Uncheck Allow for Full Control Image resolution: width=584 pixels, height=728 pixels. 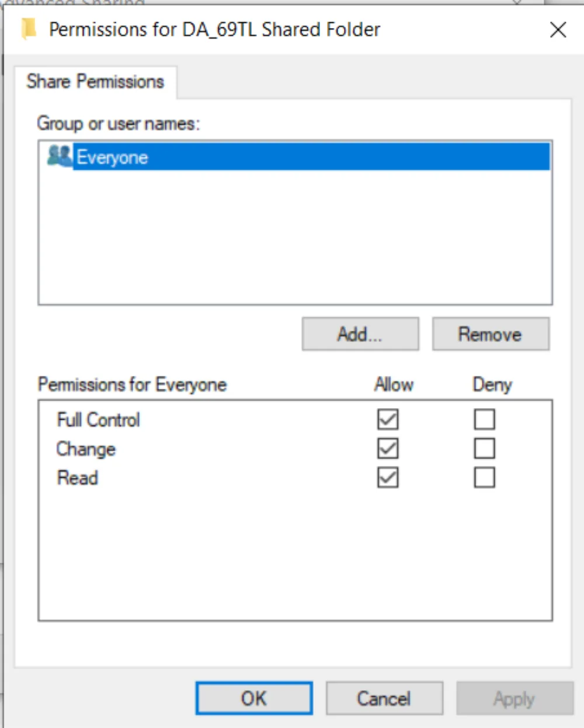click(x=388, y=419)
